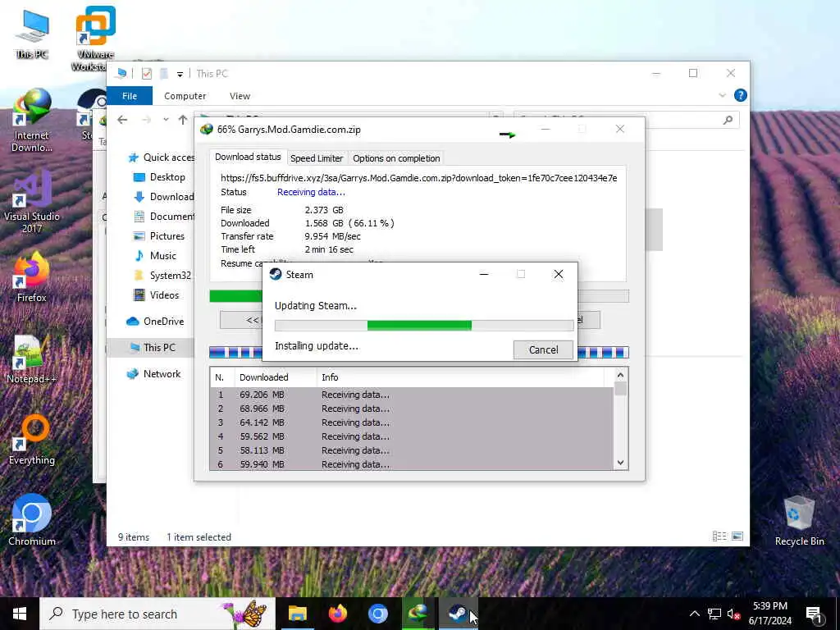Click Chromium taskbar icon
This screenshot has height=630, width=840.
tap(377, 614)
